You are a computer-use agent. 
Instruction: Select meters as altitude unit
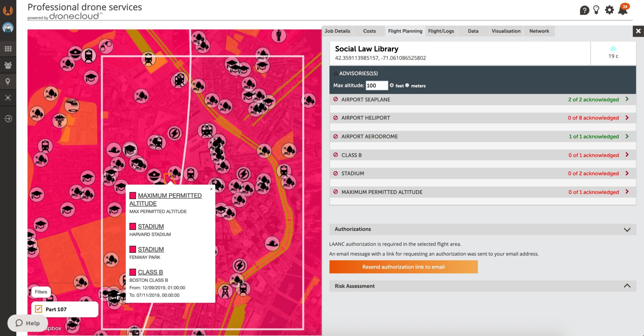coord(407,85)
